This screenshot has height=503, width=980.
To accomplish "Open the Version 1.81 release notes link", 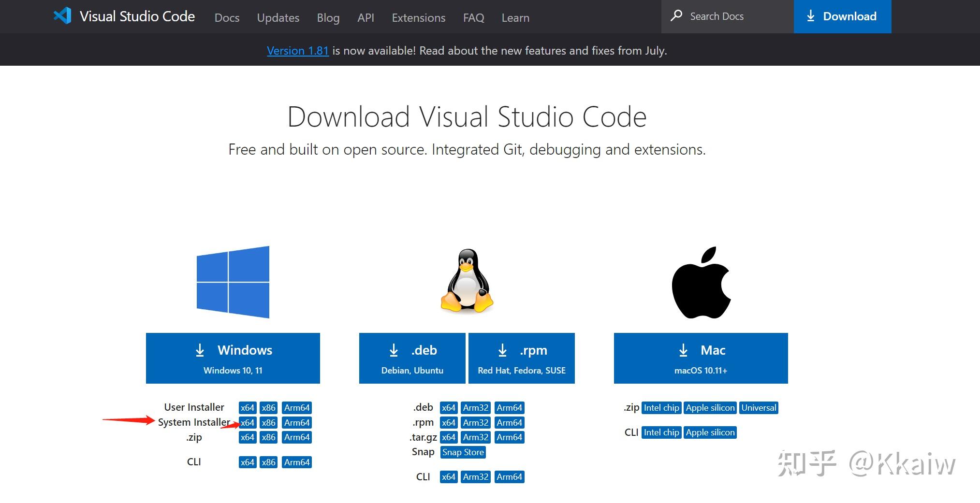I will coord(297,50).
